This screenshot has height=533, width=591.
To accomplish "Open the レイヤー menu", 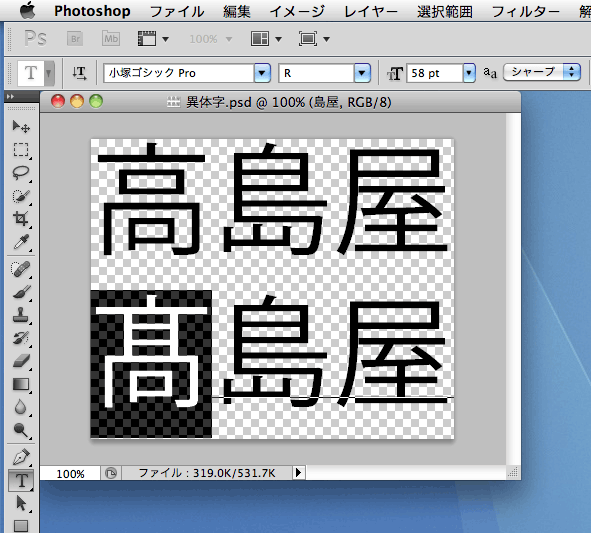I will 371,12.
